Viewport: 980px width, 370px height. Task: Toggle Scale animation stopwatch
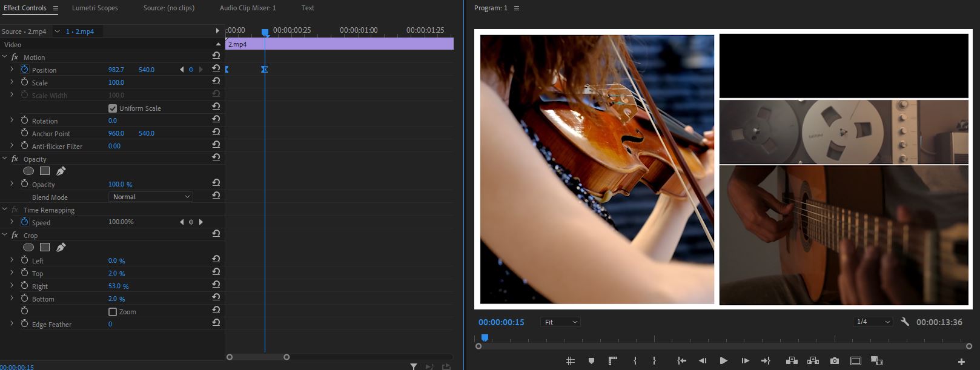pos(24,82)
